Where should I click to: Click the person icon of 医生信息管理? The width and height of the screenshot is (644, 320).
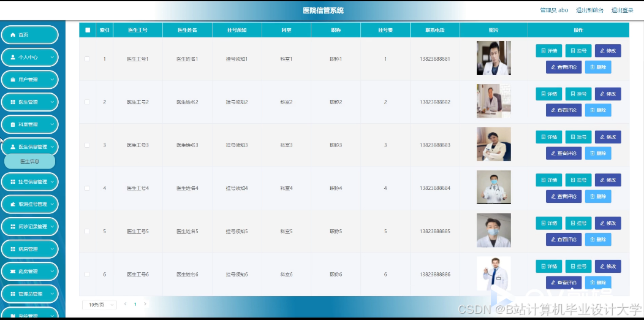pyautogui.click(x=13, y=147)
